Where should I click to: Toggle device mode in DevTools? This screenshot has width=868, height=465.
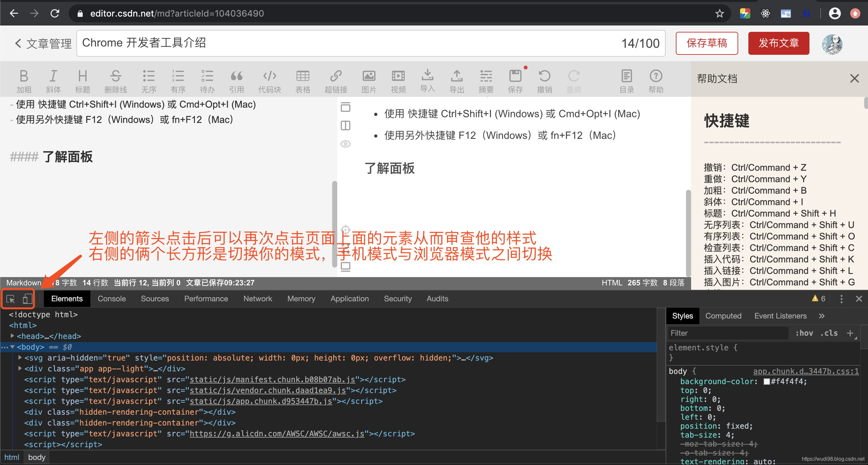(x=27, y=299)
